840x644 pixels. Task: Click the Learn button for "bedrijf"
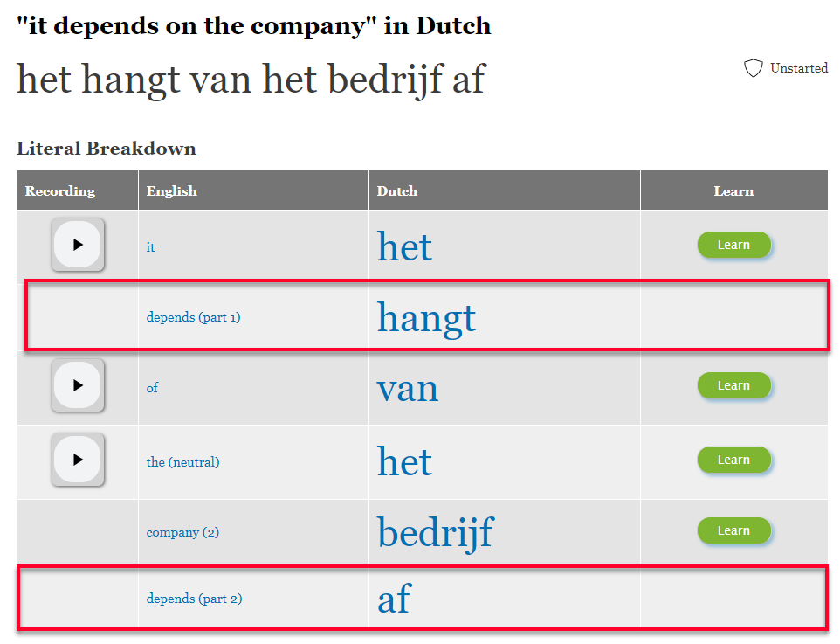click(734, 531)
